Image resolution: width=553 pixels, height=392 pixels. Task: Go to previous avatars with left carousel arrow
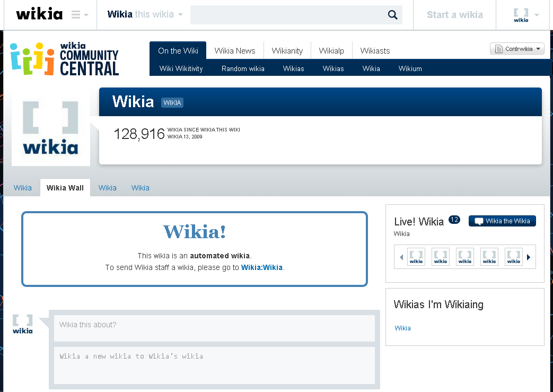401,257
